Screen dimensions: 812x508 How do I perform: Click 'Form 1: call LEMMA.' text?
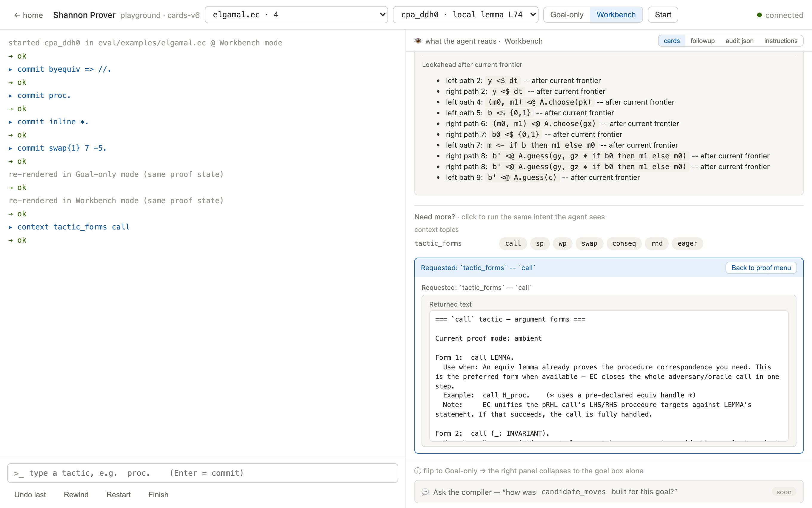(x=474, y=357)
